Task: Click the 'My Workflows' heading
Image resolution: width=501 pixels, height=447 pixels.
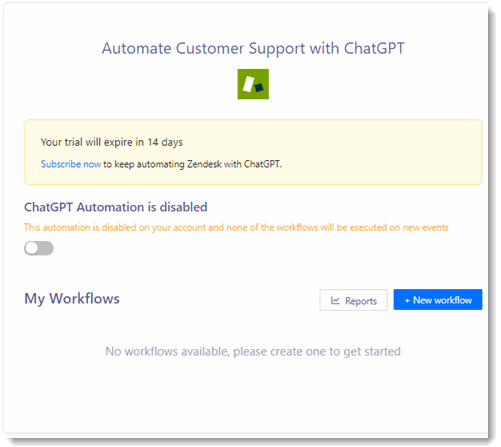Action: (x=72, y=299)
